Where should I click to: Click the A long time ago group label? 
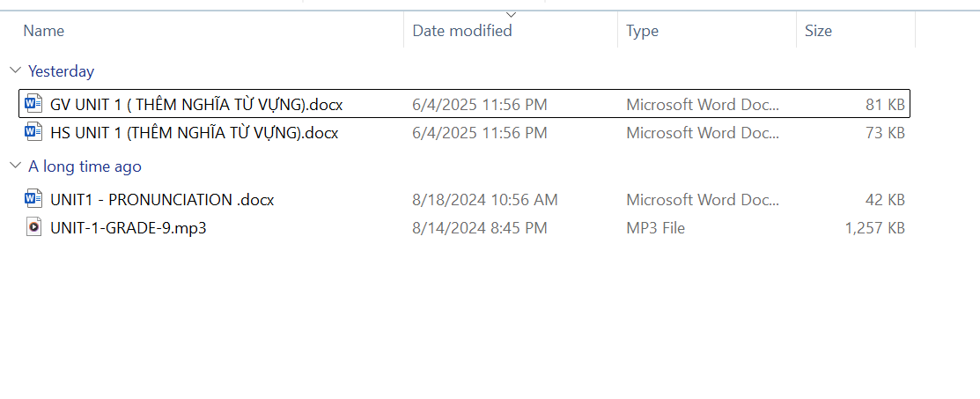(85, 166)
